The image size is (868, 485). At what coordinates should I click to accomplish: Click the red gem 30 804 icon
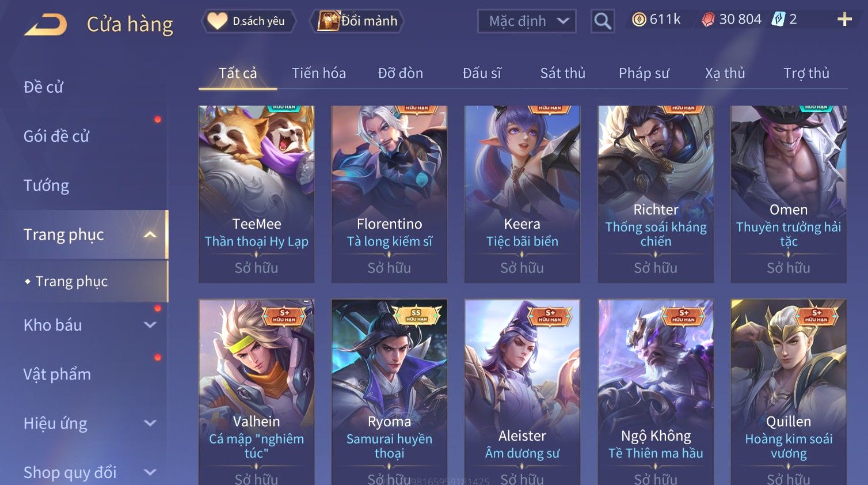click(708, 20)
